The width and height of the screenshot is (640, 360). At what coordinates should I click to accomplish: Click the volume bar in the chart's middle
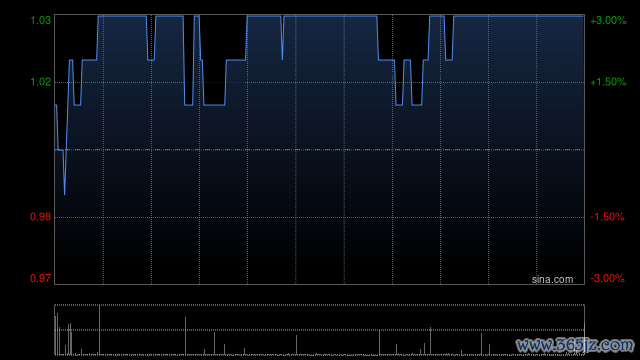tap(296, 345)
